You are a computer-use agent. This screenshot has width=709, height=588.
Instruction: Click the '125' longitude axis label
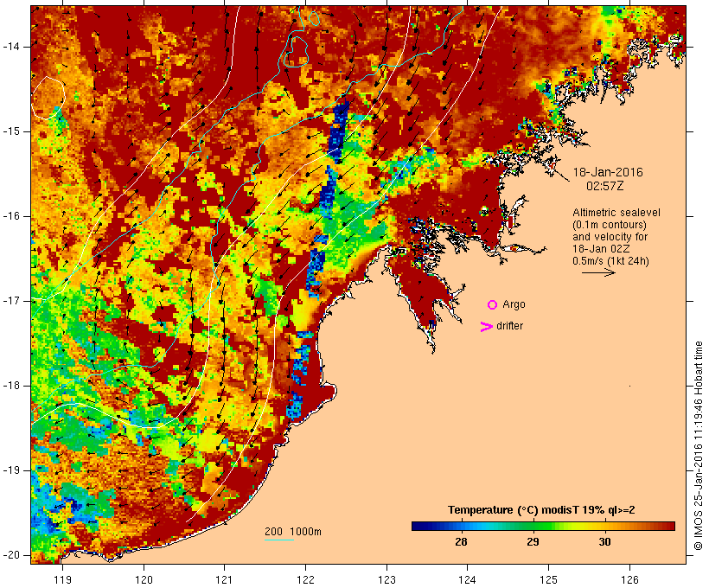(548, 579)
